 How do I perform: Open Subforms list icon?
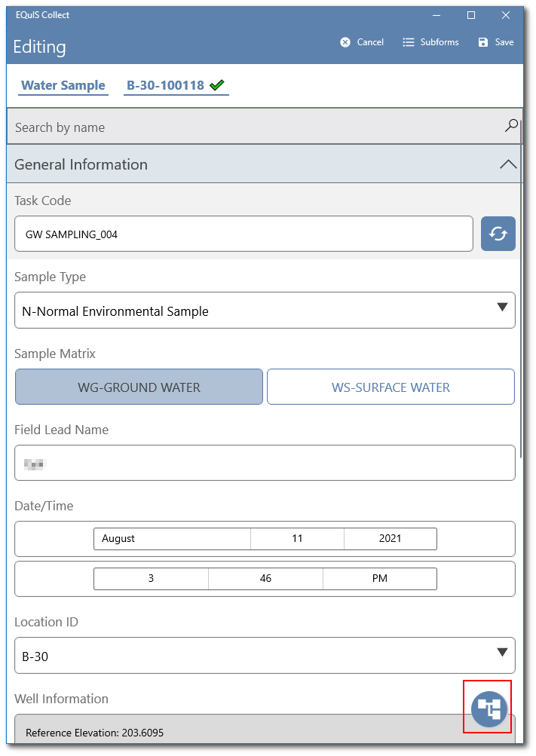click(409, 42)
